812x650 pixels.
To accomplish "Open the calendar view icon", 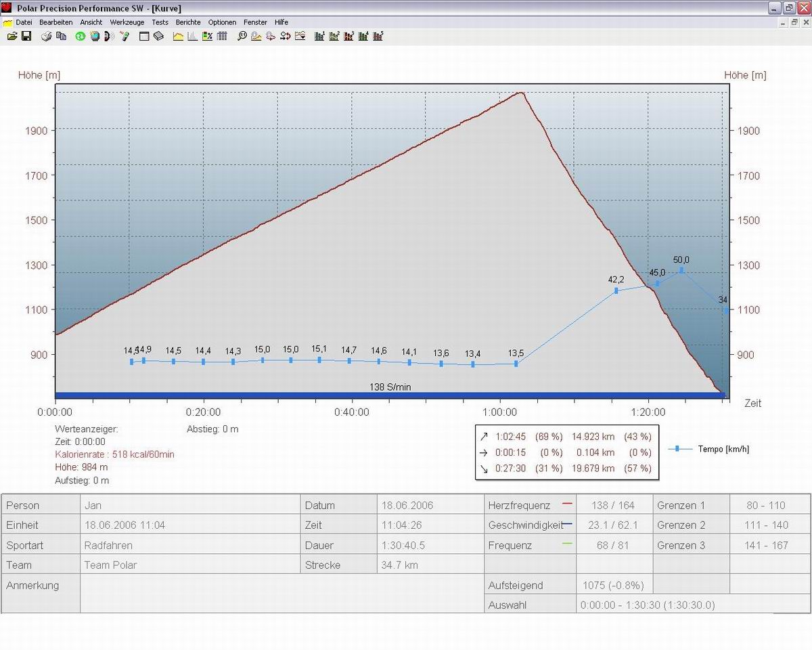I will [144, 36].
